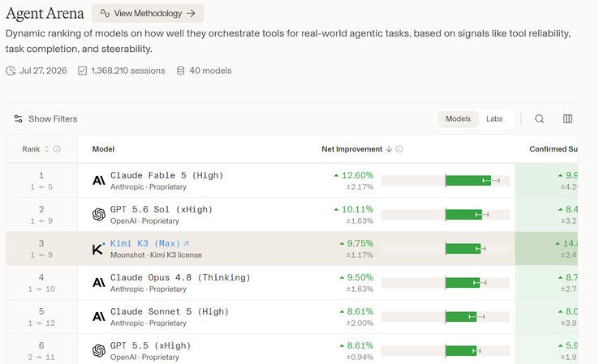Open the leaderboard search icon

[x=540, y=119]
